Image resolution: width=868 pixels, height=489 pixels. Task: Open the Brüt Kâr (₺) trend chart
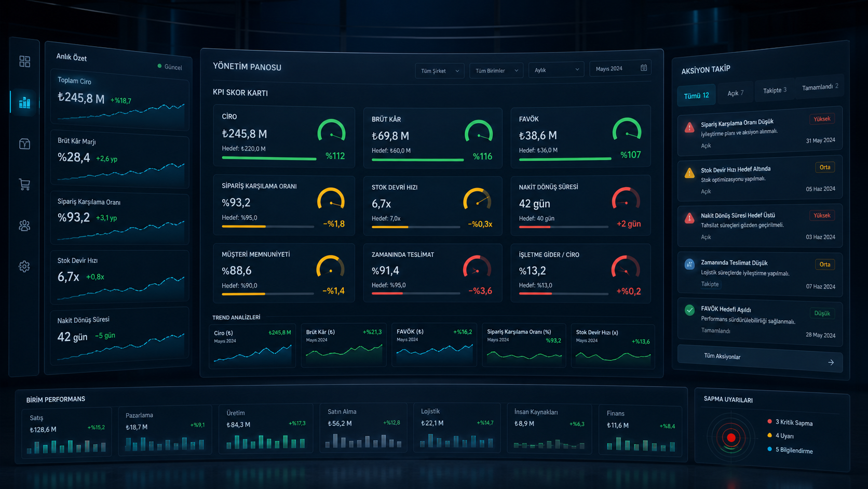tap(344, 345)
